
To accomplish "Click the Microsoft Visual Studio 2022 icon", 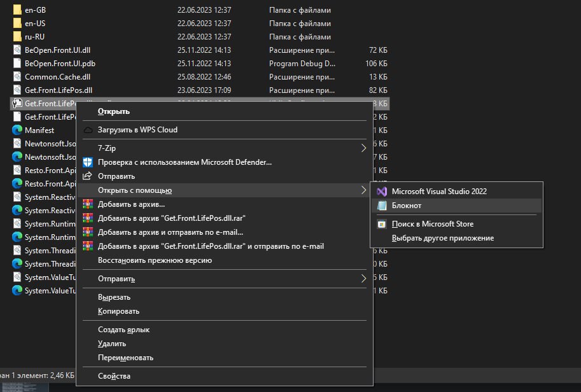I will pos(382,192).
